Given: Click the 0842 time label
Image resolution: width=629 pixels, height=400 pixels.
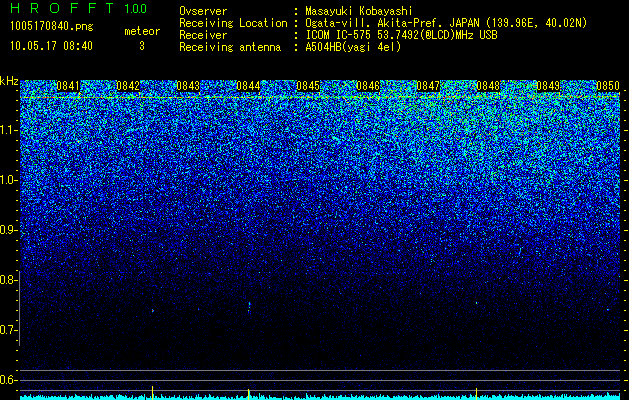Looking at the screenshot, I should 128,86.
